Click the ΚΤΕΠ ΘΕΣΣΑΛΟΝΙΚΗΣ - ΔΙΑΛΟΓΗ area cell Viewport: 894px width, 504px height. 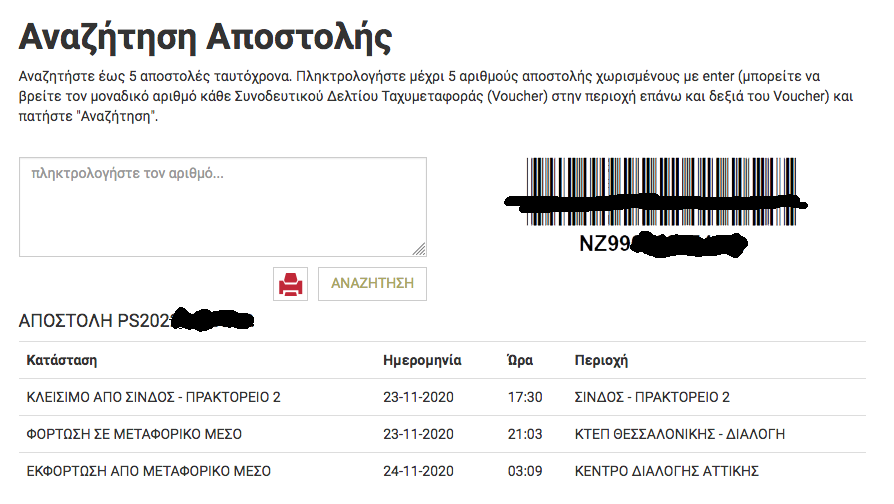click(680, 434)
